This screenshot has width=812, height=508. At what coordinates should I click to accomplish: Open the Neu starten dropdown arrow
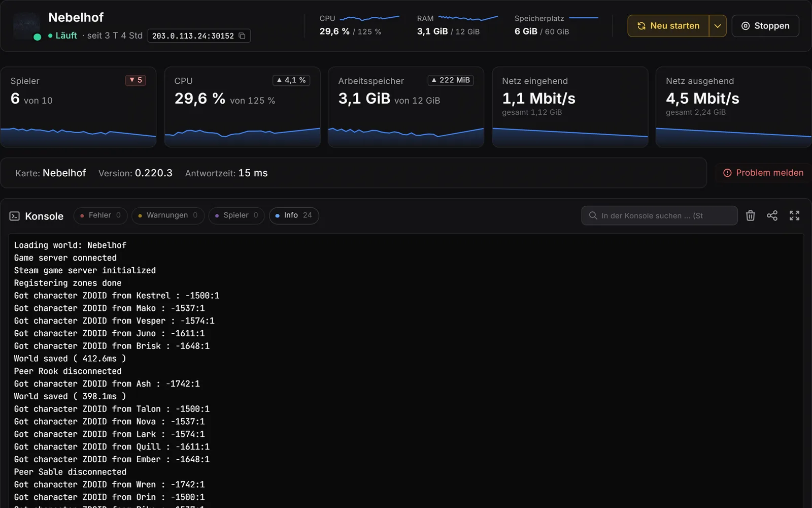point(718,26)
